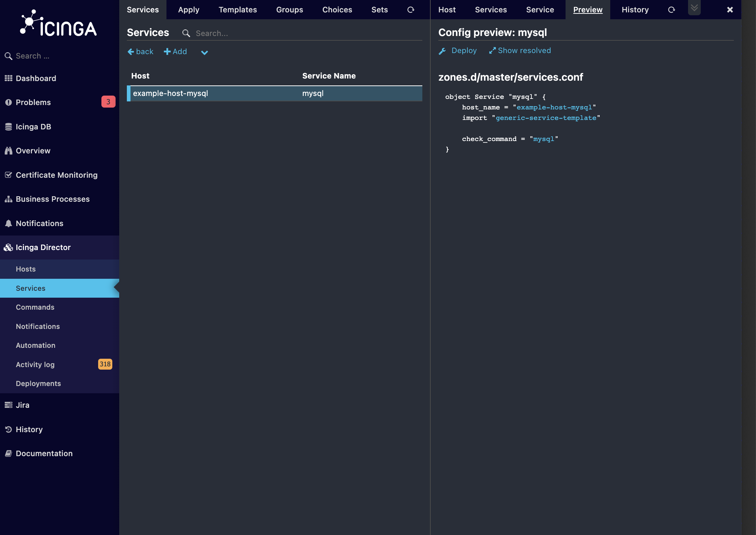Click the expand arrows icon beside Show resolved
This screenshot has height=535, width=756.
pyautogui.click(x=492, y=51)
